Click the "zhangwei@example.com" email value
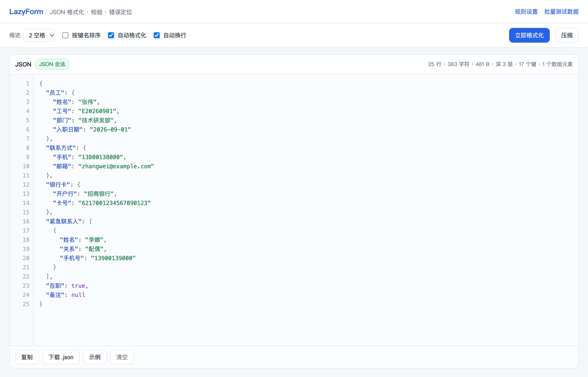588x377 pixels. coord(116,166)
